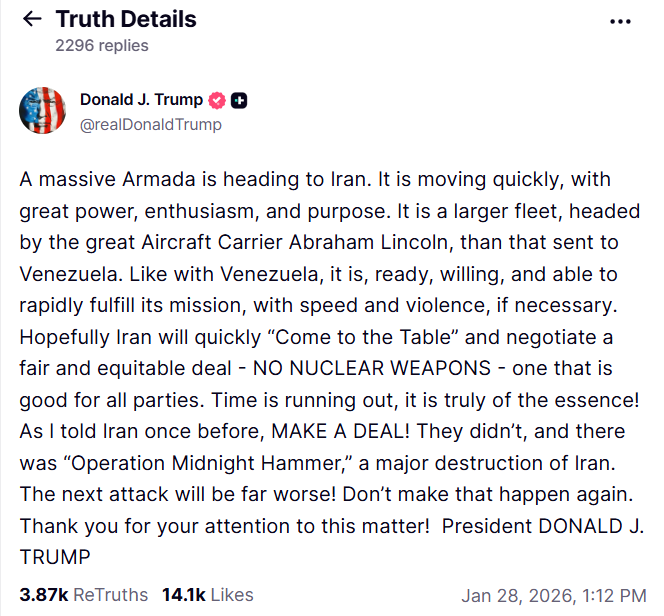Image resolution: width=664 pixels, height=616 pixels.
Task: Click the back arrow icon
Action: coord(32,19)
